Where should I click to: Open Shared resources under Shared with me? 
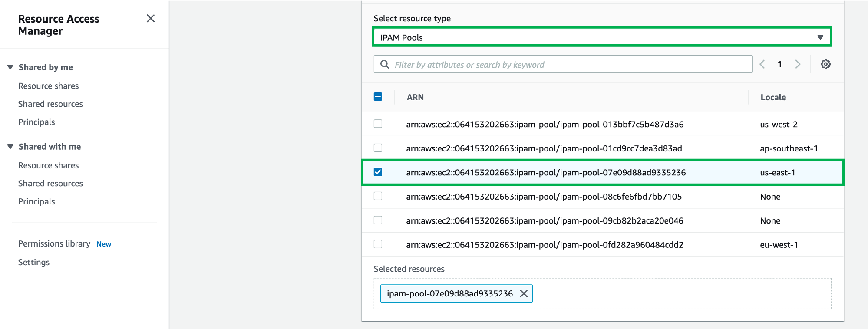click(50, 184)
